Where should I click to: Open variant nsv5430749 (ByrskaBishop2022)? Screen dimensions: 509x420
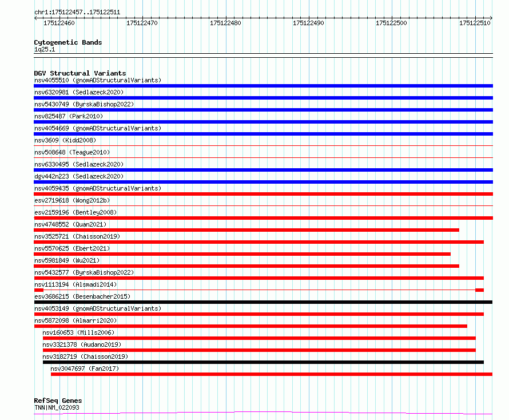[x=84, y=104]
